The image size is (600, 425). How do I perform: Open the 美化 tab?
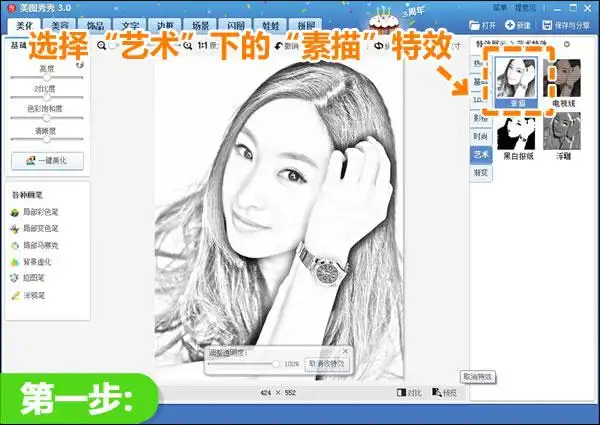pyautogui.click(x=24, y=25)
